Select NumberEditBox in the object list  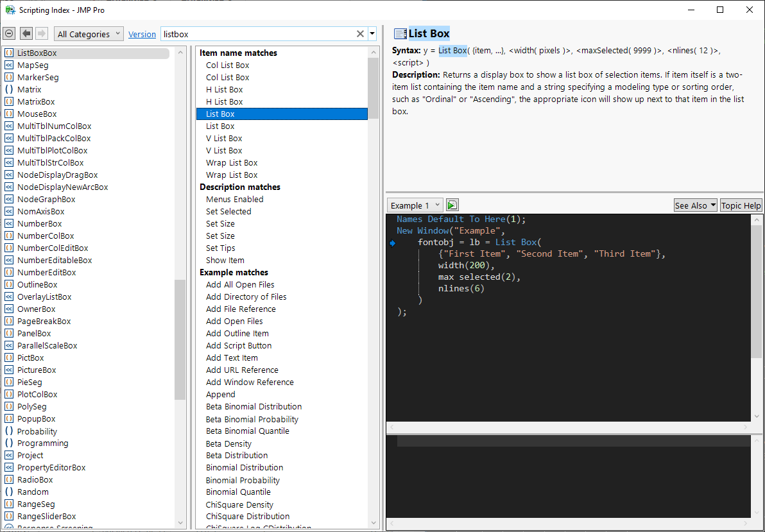(x=47, y=272)
